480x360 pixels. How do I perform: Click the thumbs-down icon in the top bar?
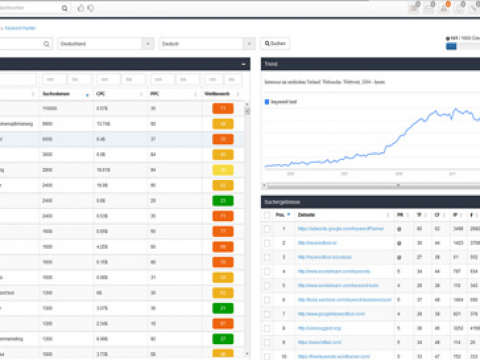point(91,8)
